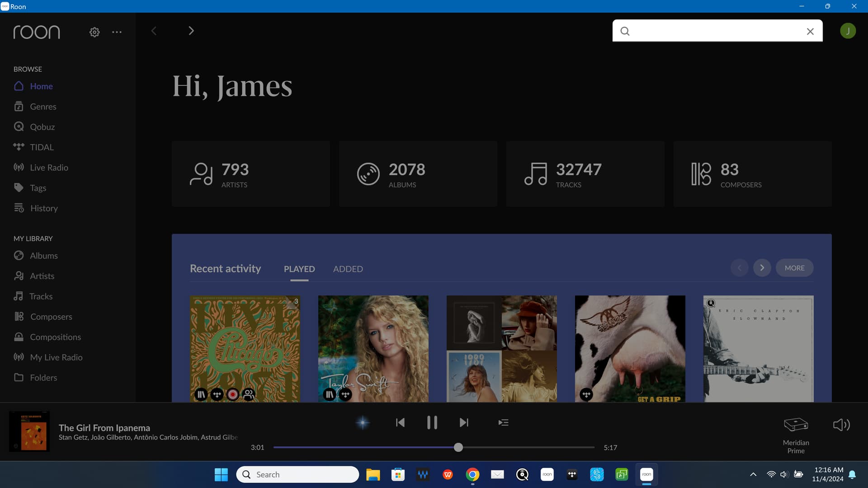Pause playback

click(x=432, y=422)
